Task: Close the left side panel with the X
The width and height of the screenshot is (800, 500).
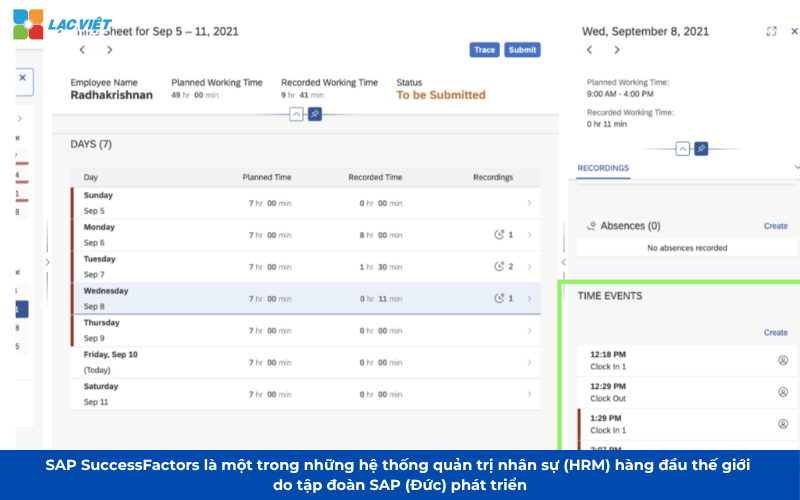Action: point(23,81)
